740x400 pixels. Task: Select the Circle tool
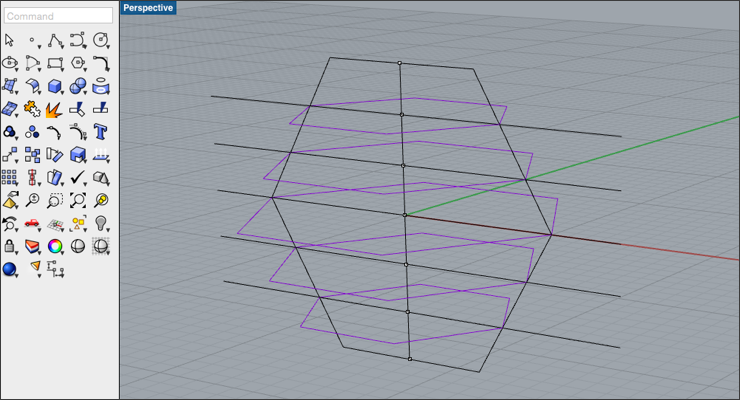(101, 41)
